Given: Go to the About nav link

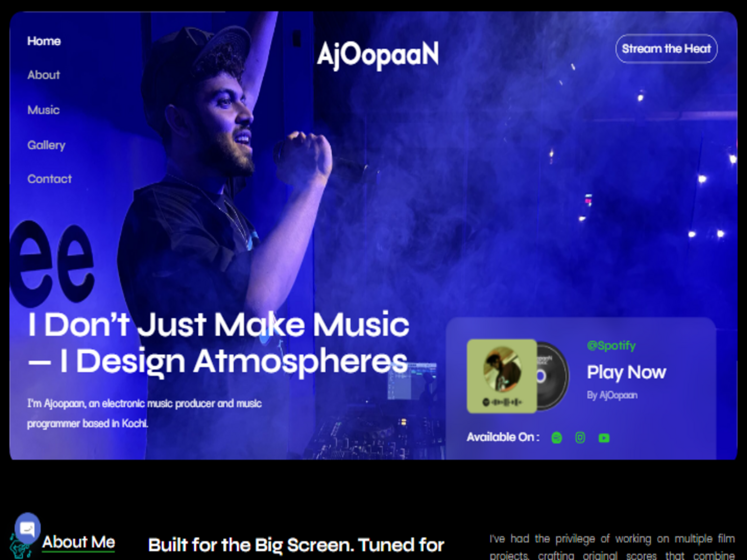Looking at the screenshot, I should click(43, 75).
